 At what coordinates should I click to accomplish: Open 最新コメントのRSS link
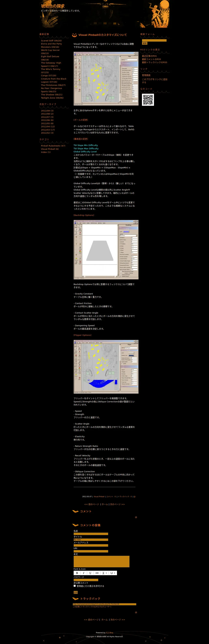(x=151, y=59)
